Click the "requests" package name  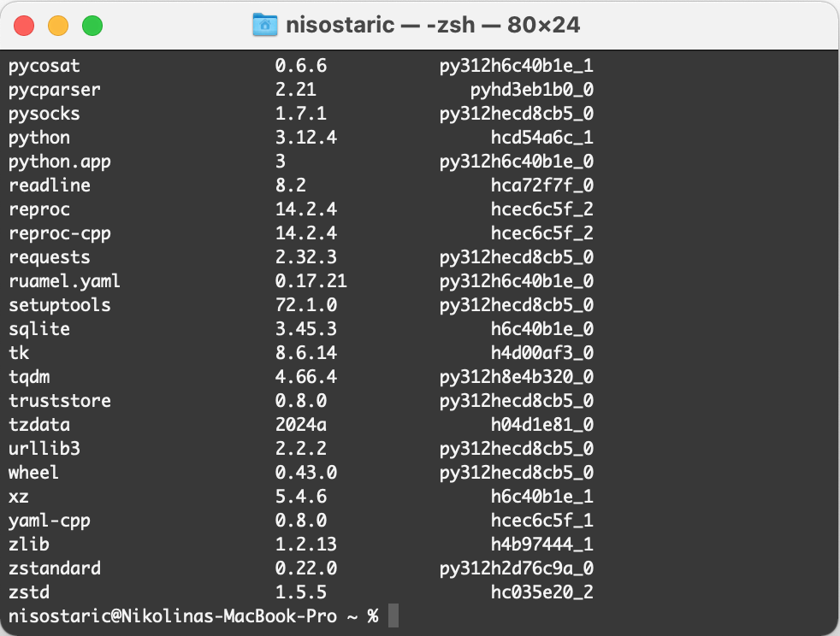pos(50,257)
